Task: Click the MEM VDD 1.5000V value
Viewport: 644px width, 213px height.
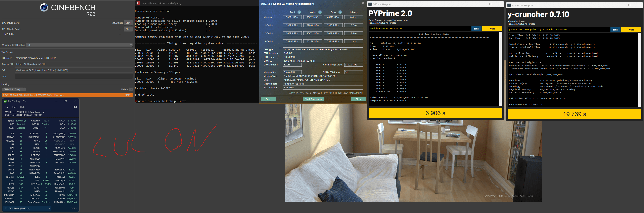Action: pyautogui.click(x=72, y=148)
